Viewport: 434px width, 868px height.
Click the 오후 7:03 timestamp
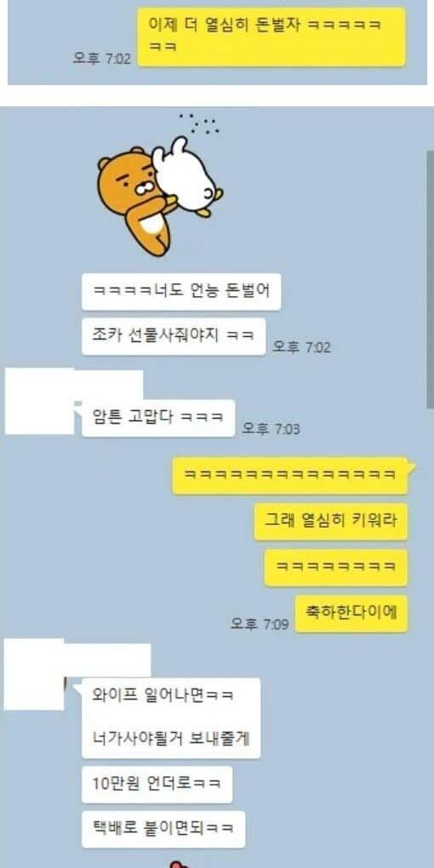271,428
